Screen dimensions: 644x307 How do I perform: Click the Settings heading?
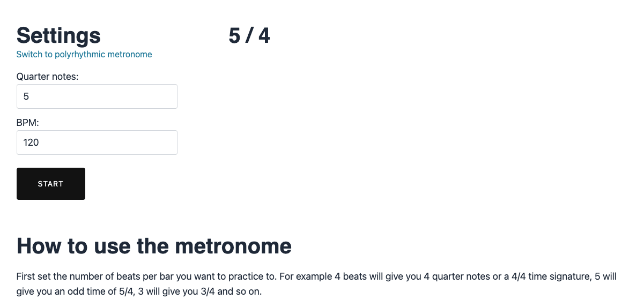click(x=58, y=35)
